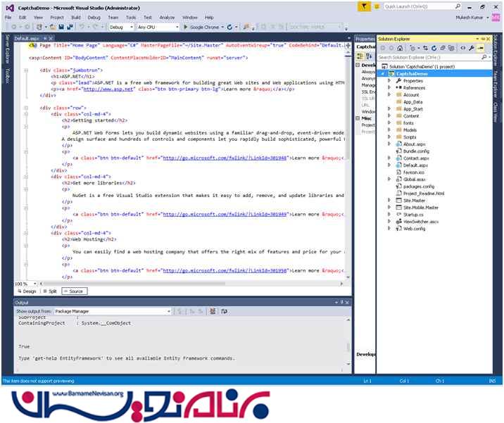Click the Open File folder icon in toolbar

coord(53,27)
